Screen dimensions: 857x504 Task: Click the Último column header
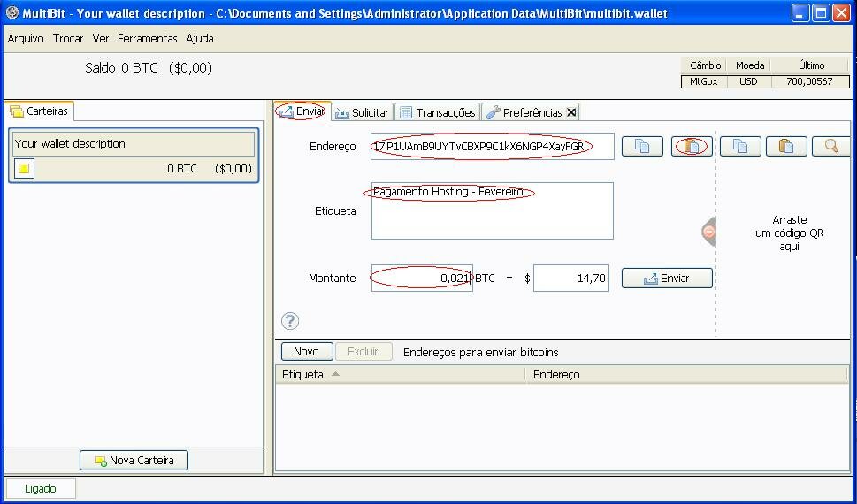[x=811, y=65]
